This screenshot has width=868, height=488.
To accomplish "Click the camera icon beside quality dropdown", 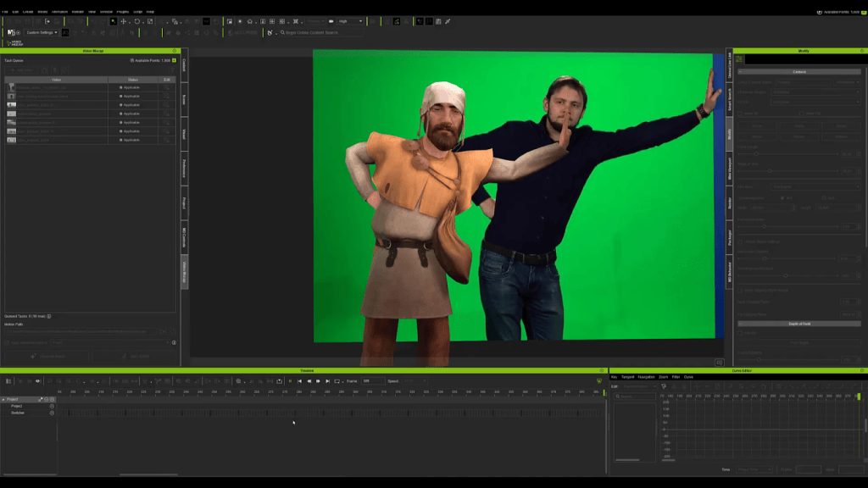I will click(x=331, y=21).
